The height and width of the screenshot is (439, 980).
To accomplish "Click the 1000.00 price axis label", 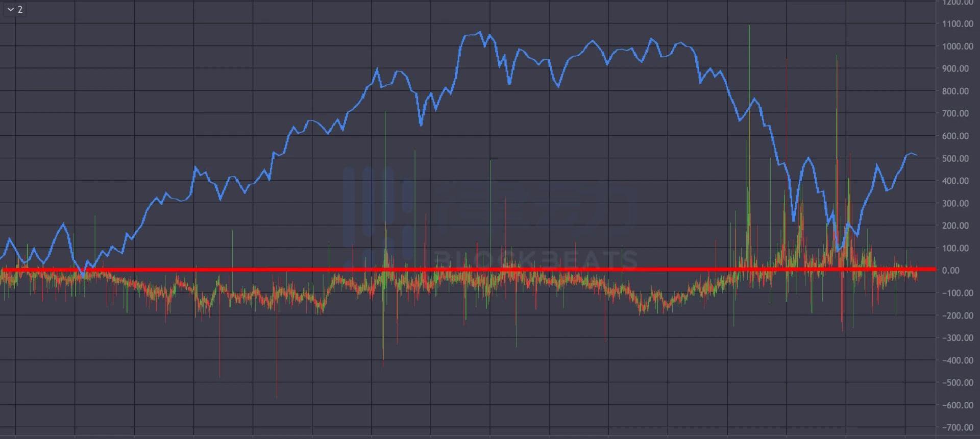I will (958, 46).
